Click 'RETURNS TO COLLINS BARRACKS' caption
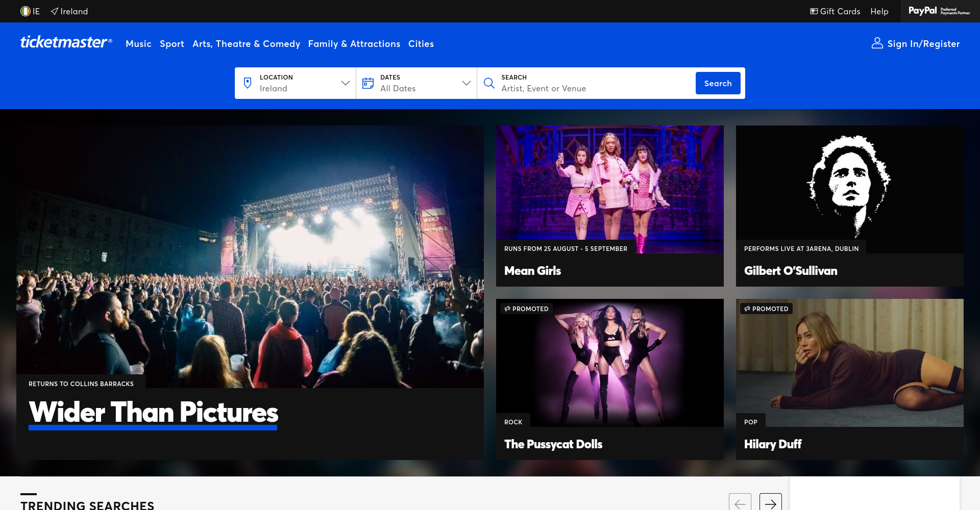The image size is (980, 510). tap(81, 384)
